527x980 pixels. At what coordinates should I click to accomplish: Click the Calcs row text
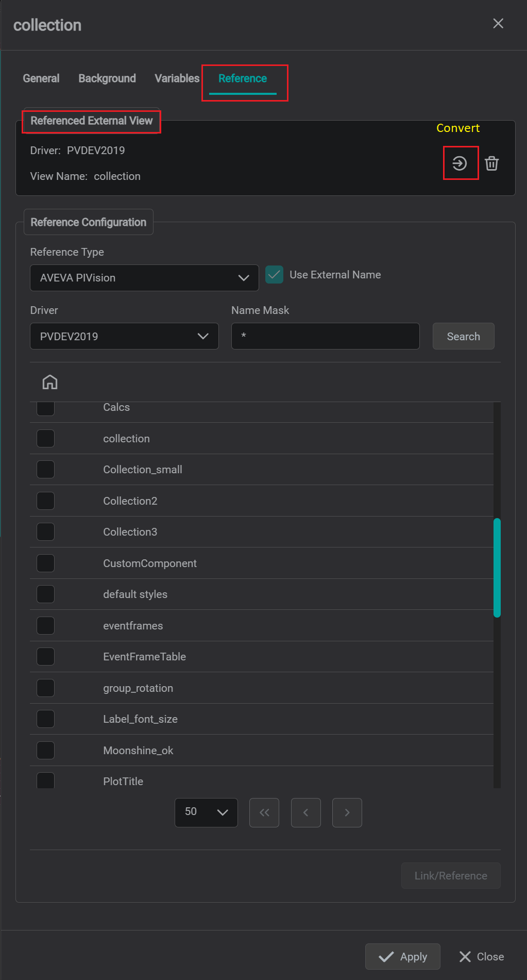coord(116,407)
